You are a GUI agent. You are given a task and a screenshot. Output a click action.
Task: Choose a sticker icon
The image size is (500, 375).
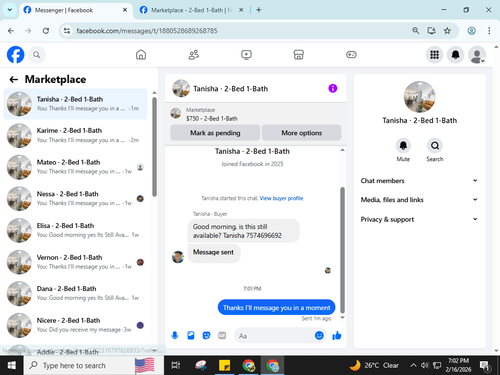tap(206, 335)
